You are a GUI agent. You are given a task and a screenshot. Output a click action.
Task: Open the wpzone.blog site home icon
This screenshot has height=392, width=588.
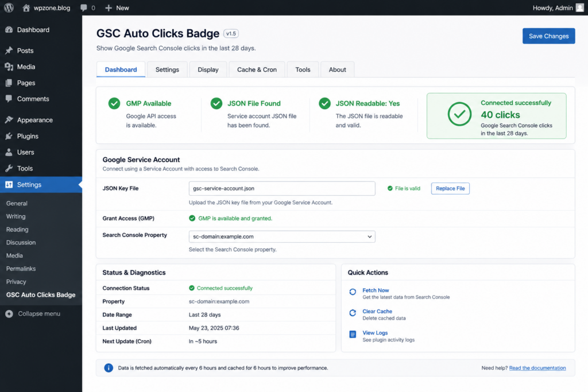pos(26,8)
